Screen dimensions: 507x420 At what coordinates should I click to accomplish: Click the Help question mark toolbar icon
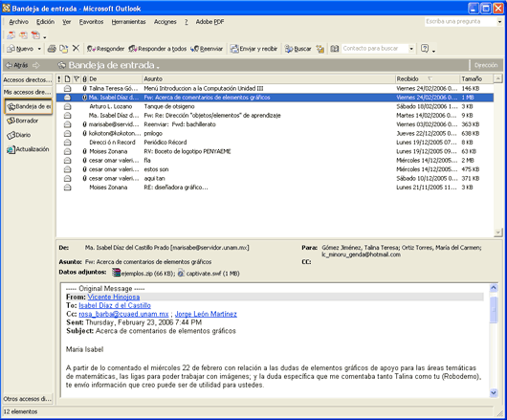(x=425, y=49)
